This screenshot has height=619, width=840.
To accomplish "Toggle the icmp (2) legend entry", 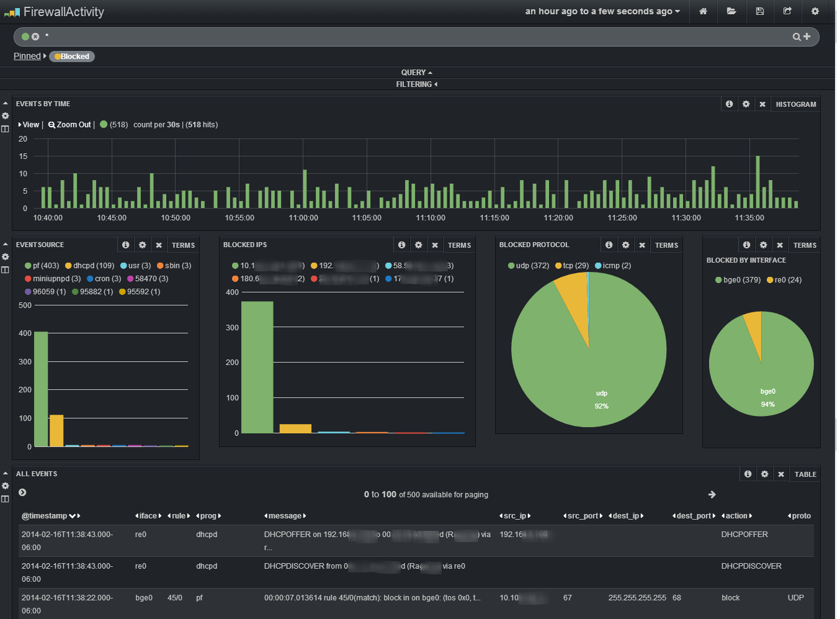I will 613,266.
